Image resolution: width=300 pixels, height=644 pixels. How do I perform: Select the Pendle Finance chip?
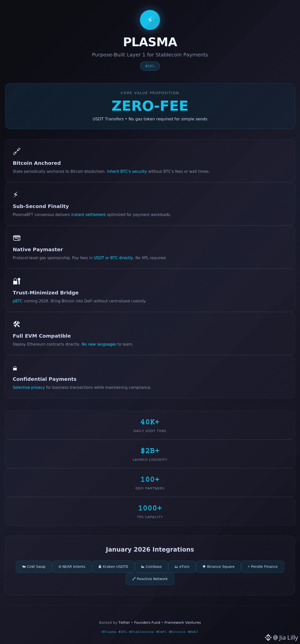pyautogui.click(x=262, y=567)
